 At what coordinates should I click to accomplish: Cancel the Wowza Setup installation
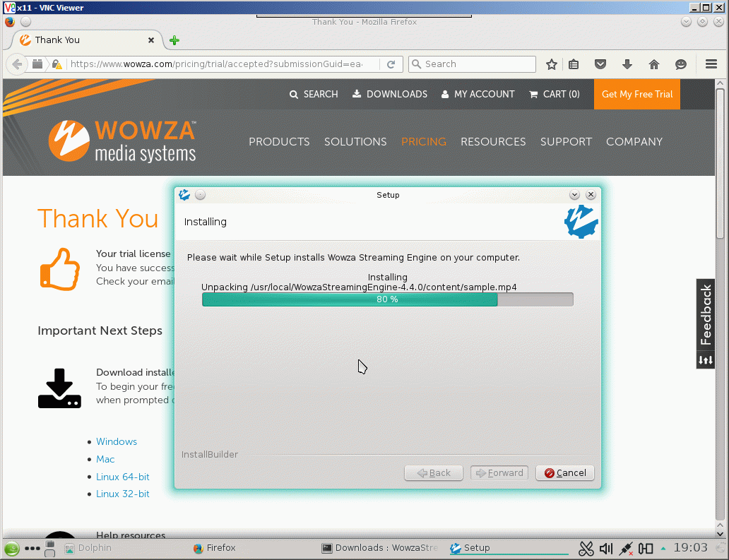pyautogui.click(x=565, y=473)
